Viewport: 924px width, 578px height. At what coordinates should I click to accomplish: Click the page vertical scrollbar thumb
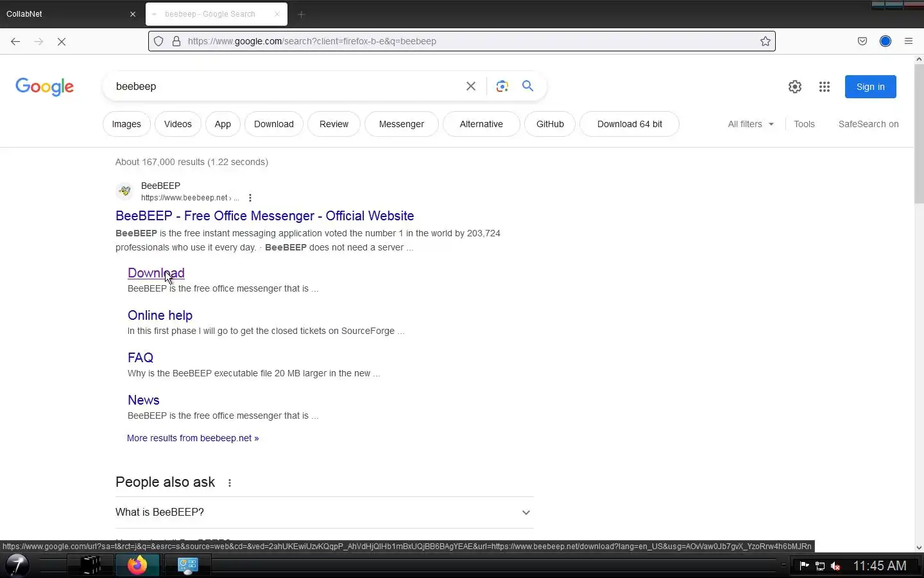[x=919, y=134]
